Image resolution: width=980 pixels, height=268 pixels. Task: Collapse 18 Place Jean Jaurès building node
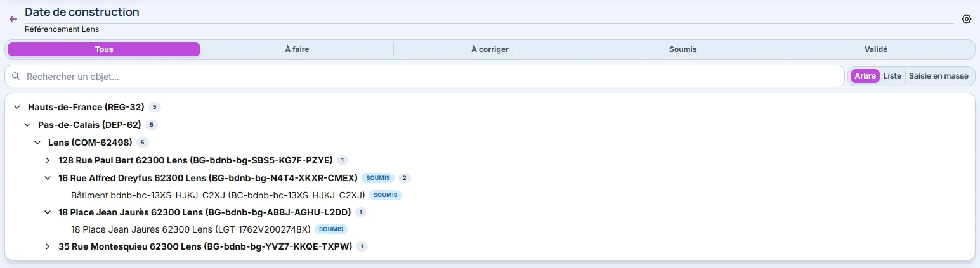(x=48, y=212)
